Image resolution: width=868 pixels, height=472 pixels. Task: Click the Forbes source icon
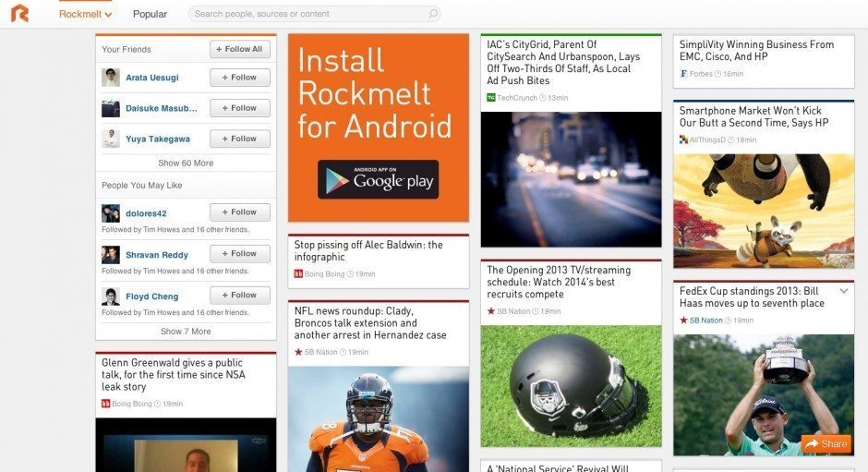pos(683,73)
